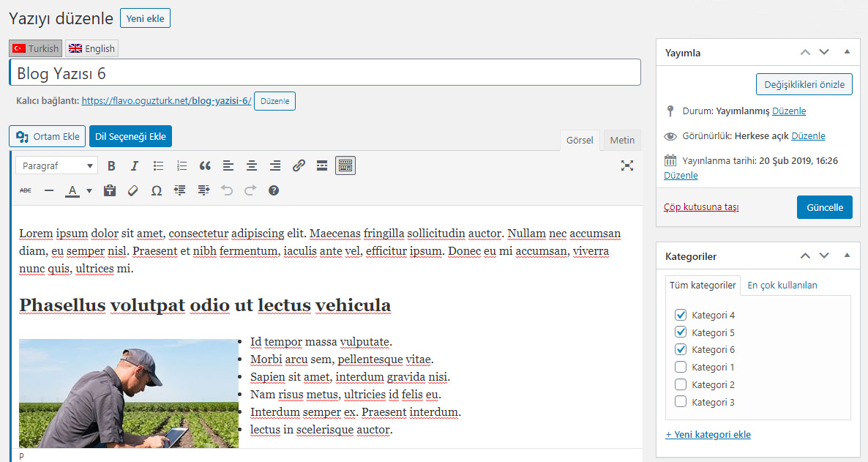Redo the last edit

(250, 190)
